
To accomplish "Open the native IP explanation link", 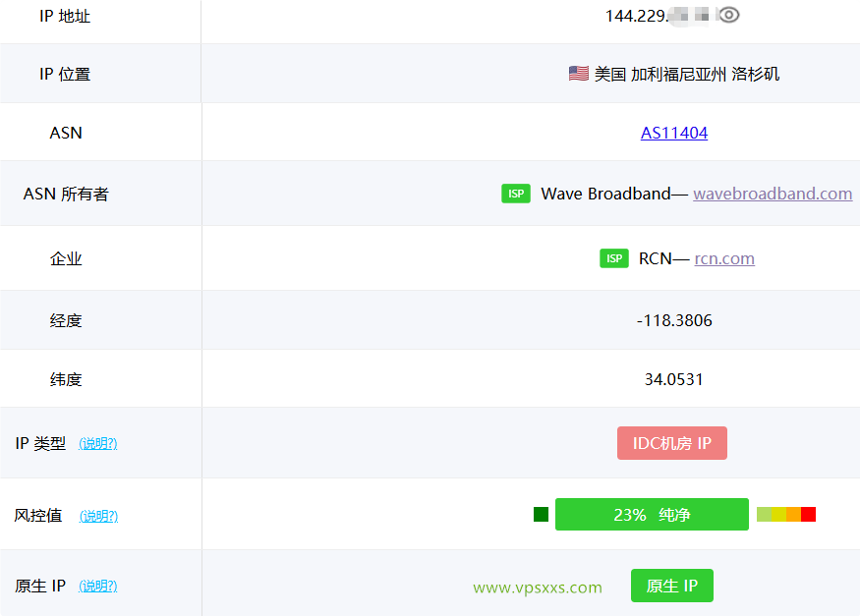I will (x=98, y=586).
